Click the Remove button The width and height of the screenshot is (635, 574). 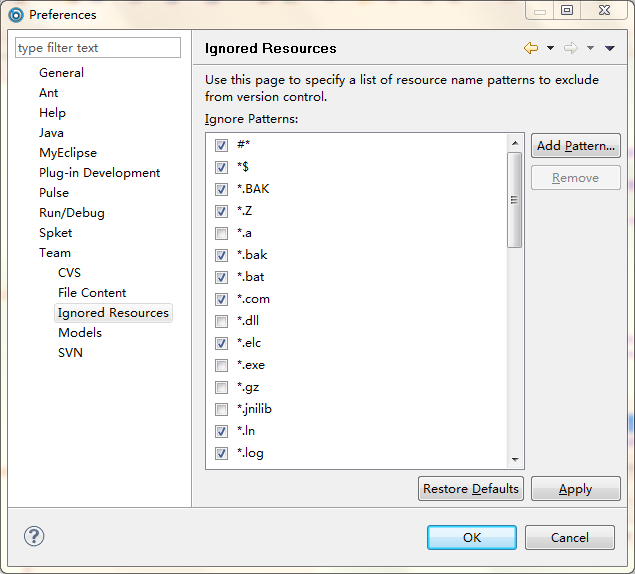(x=575, y=177)
